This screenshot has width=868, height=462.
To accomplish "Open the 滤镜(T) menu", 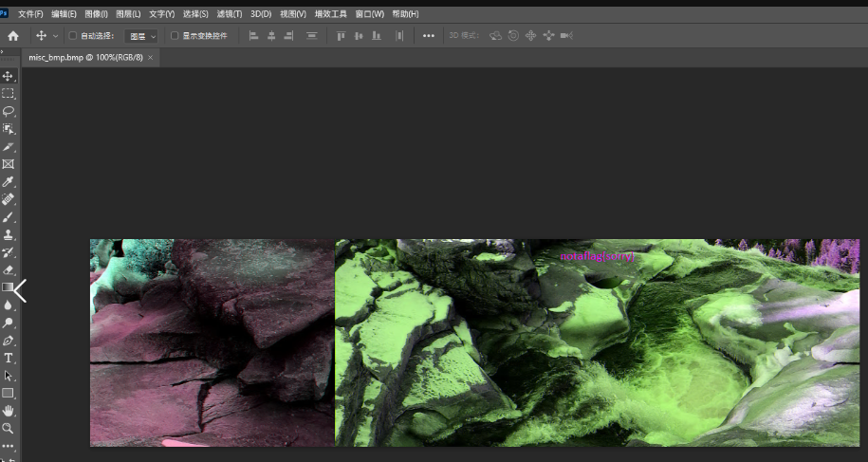I will [x=230, y=14].
